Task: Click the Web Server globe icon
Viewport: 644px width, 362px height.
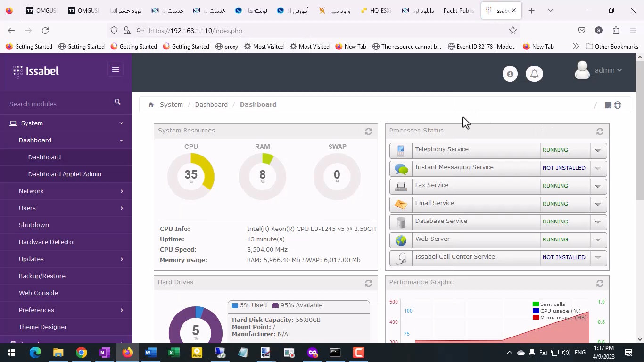Action: 401,240
